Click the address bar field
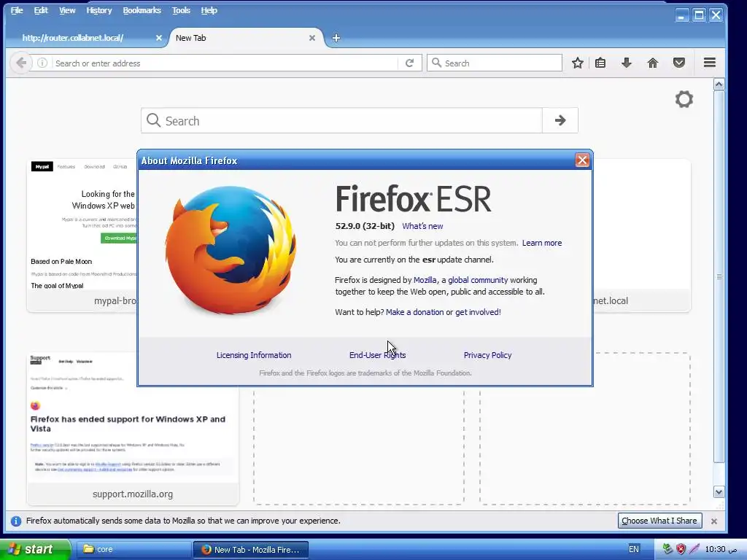The image size is (747, 560). point(224,63)
